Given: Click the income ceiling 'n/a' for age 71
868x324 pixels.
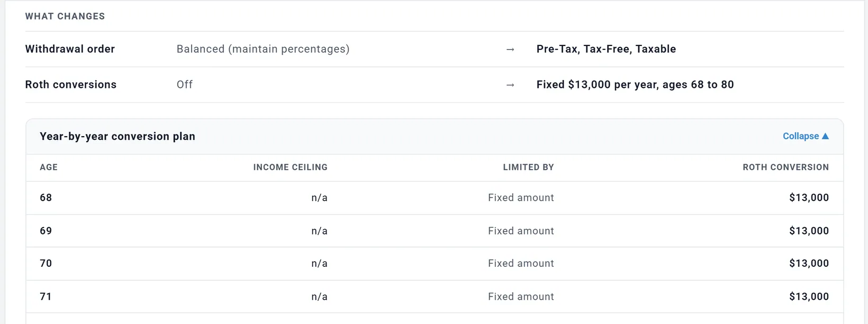Looking at the screenshot, I should coord(319,296).
